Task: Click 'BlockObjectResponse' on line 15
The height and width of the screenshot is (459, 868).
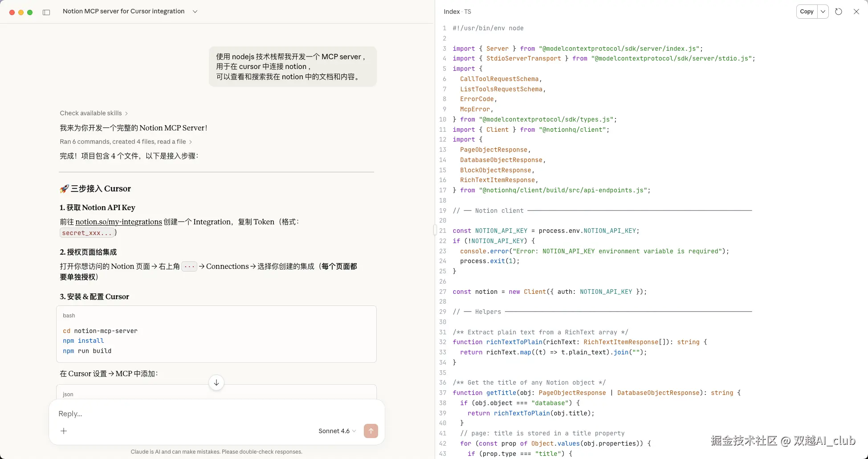Action: (x=496, y=170)
